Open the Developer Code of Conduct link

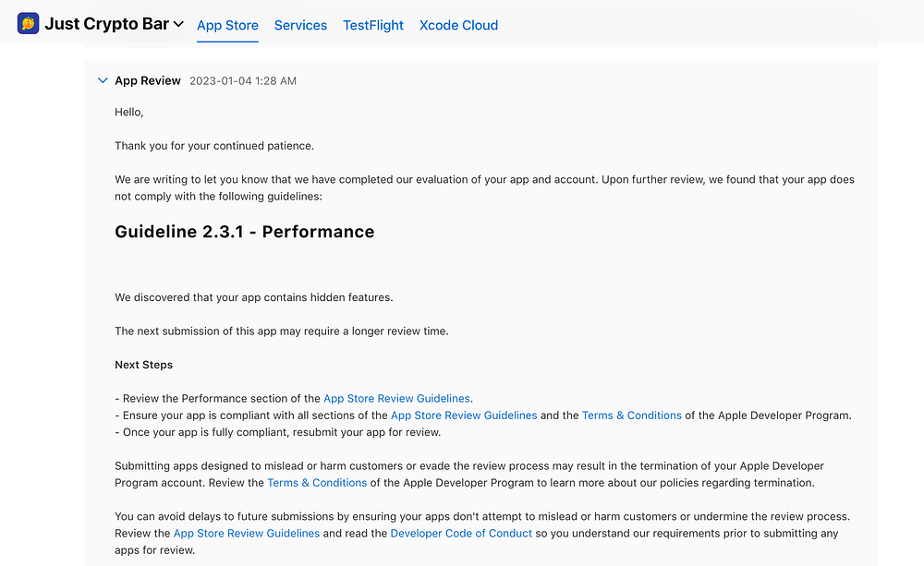tap(461, 534)
